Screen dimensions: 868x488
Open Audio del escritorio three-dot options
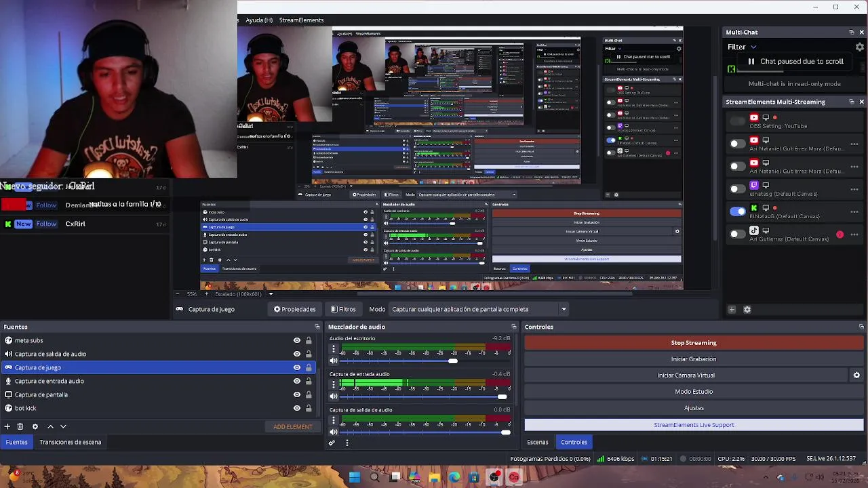pyautogui.click(x=333, y=350)
